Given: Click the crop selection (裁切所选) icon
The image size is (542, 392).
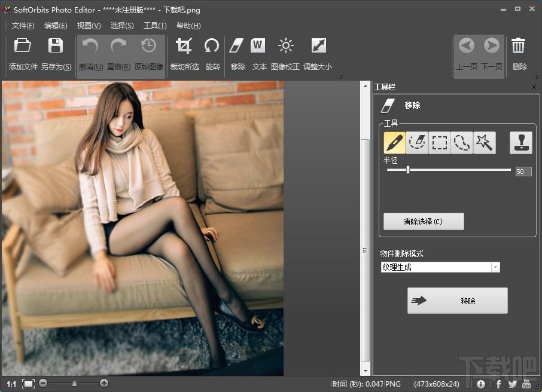Looking at the screenshot, I should click(184, 46).
